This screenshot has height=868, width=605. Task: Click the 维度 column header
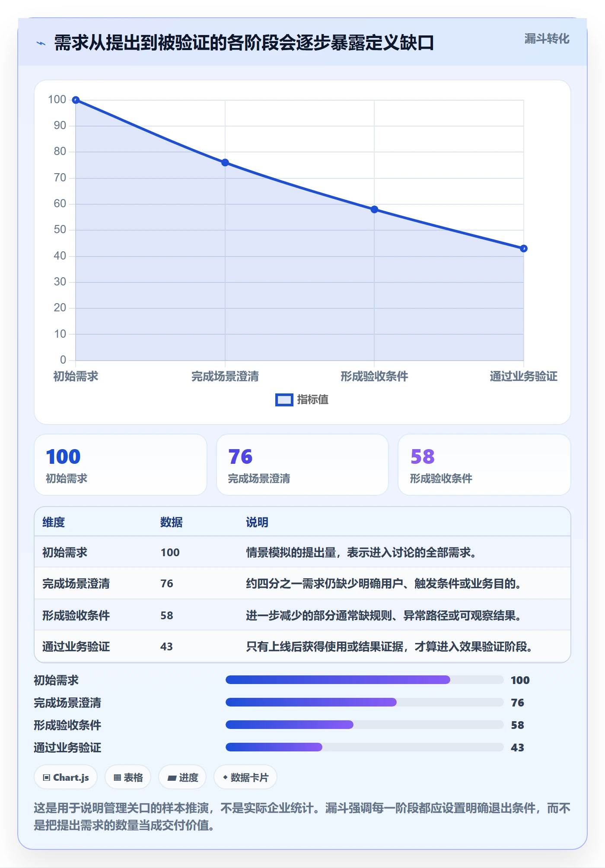coord(54,522)
